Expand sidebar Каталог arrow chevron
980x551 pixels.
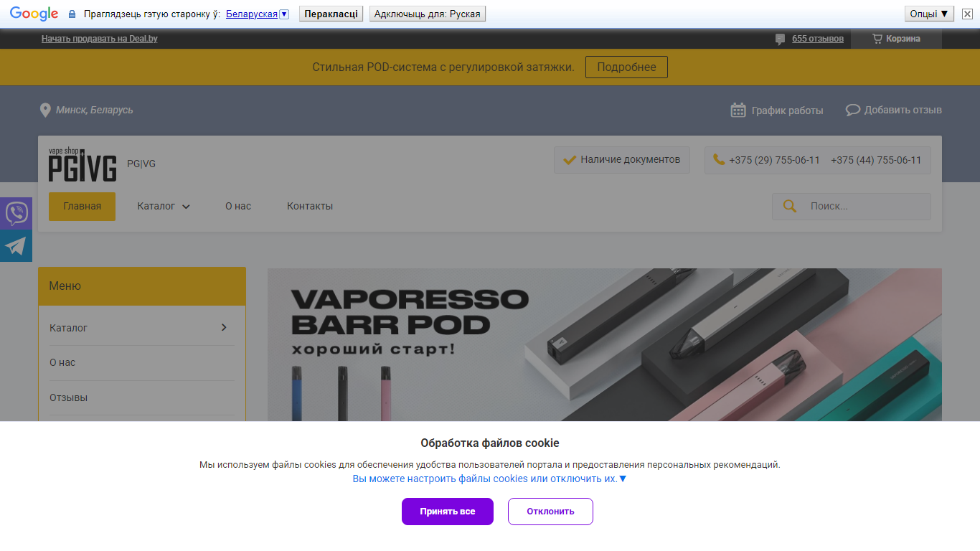224,327
